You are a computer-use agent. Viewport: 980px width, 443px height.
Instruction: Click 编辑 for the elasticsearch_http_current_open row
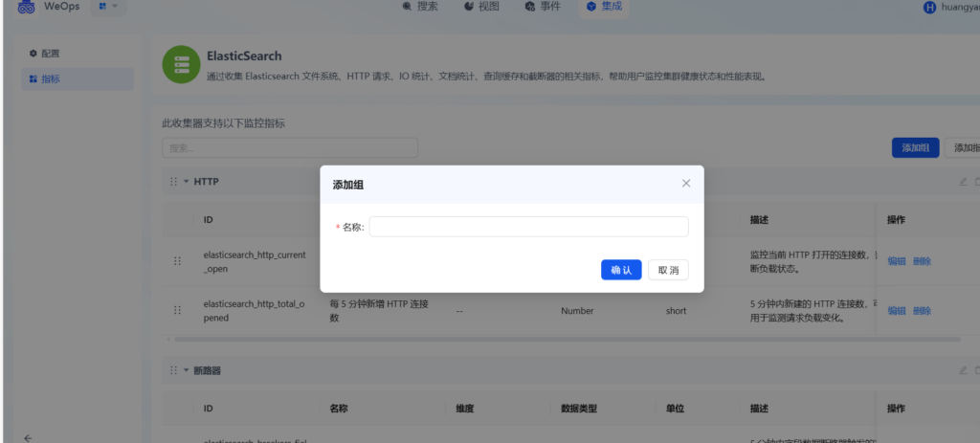click(x=897, y=261)
